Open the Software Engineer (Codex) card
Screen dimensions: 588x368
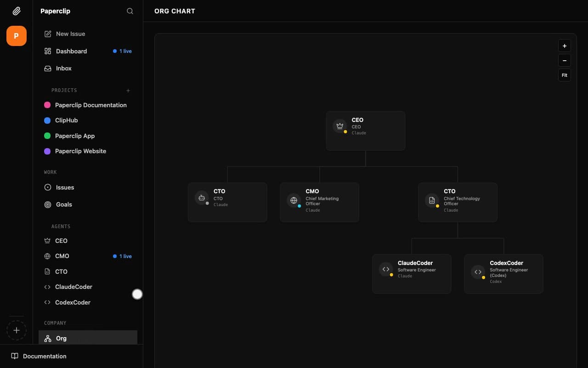click(503, 274)
